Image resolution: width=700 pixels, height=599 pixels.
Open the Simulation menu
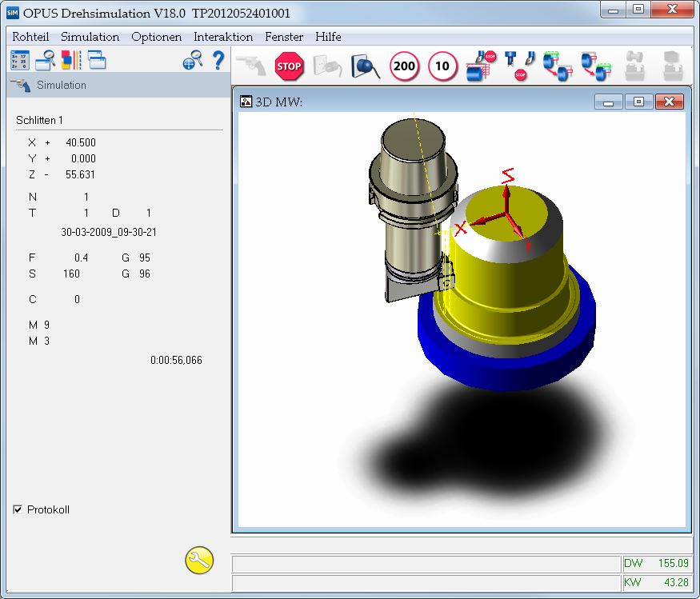click(90, 37)
